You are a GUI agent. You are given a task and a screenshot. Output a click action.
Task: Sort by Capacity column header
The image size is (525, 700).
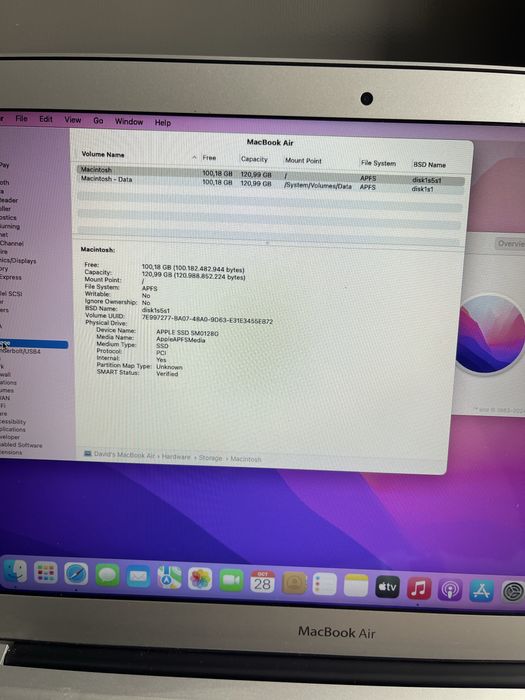[x=254, y=159]
